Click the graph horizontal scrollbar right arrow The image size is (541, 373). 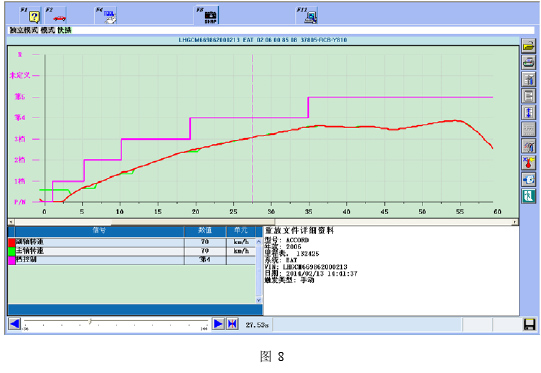point(515,222)
